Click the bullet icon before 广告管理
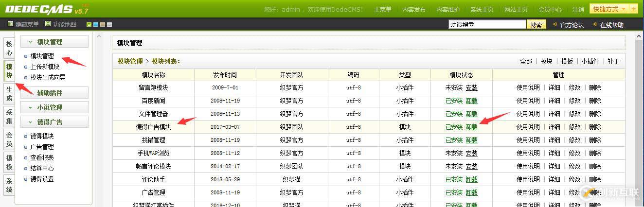This screenshot has height=207, width=644. [x=26, y=147]
